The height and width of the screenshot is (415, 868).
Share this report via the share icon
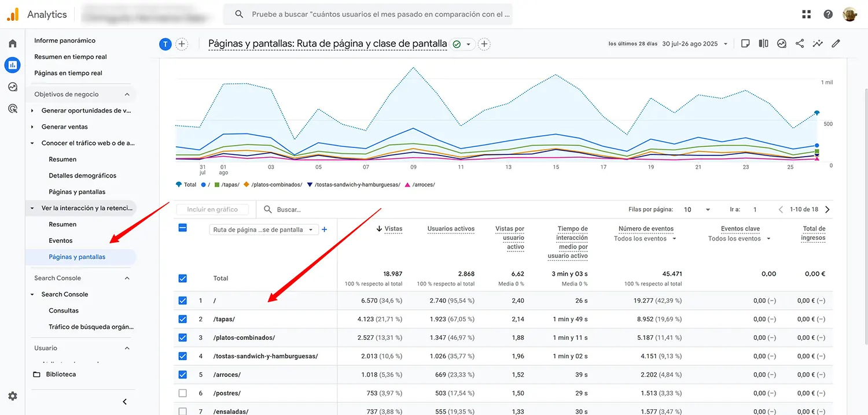[x=800, y=43]
